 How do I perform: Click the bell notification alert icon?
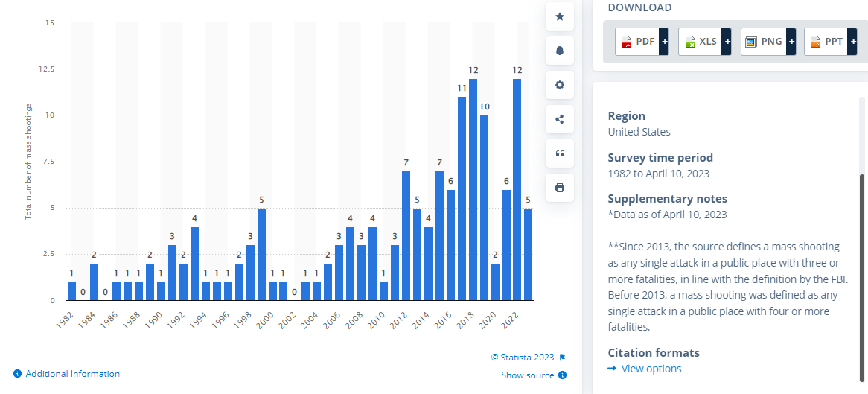560,51
